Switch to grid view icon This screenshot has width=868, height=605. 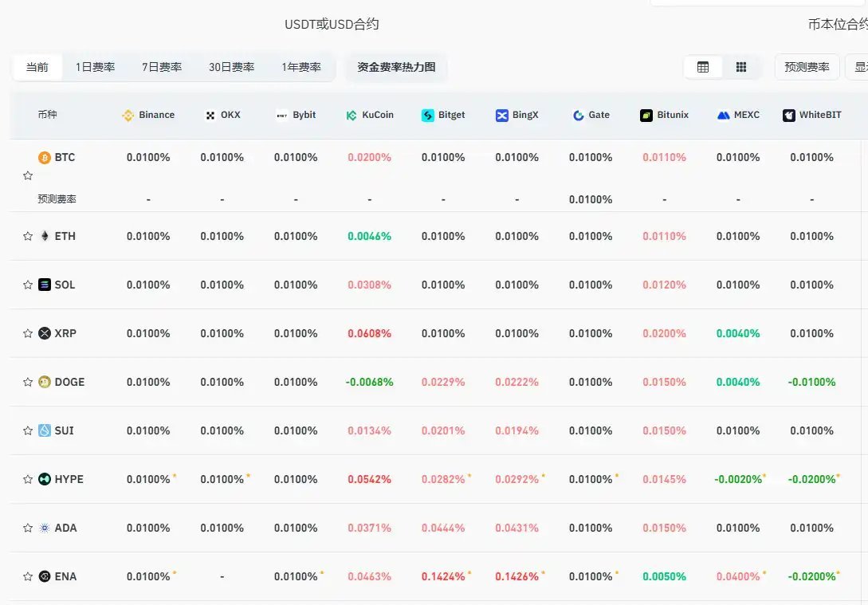pos(741,67)
